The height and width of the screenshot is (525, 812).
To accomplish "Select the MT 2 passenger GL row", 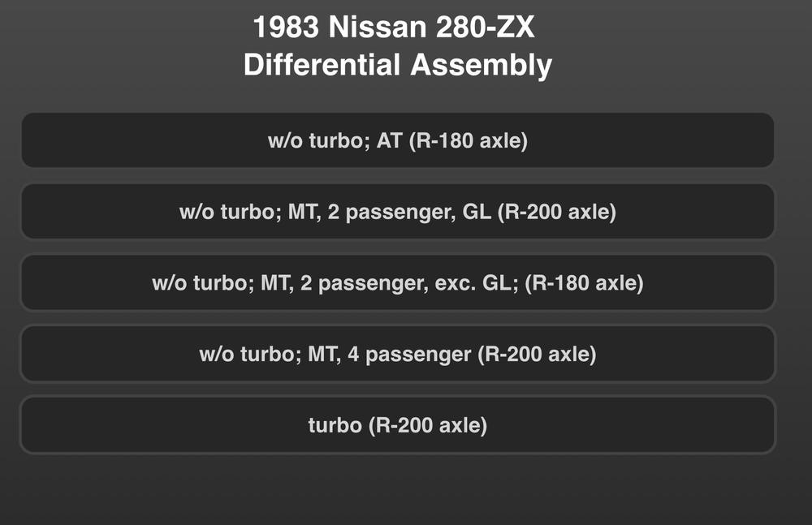I will click(398, 211).
